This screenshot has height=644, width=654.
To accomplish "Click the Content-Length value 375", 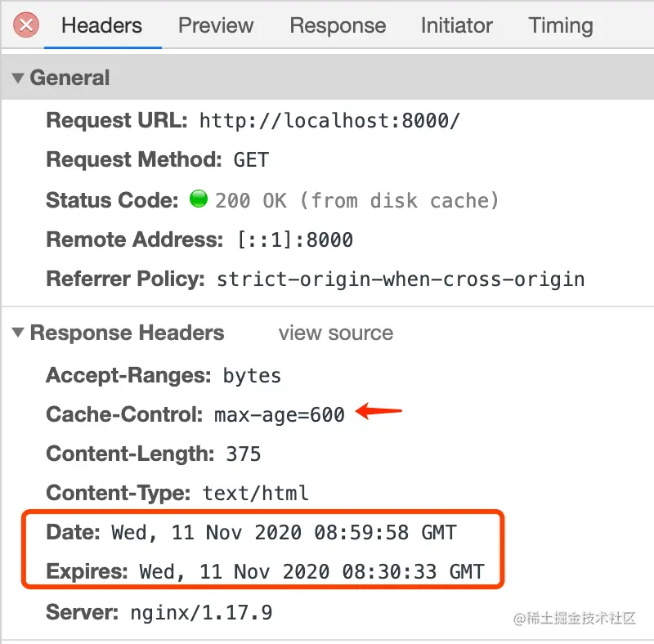I will pyautogui.click(x=242, y=454).
